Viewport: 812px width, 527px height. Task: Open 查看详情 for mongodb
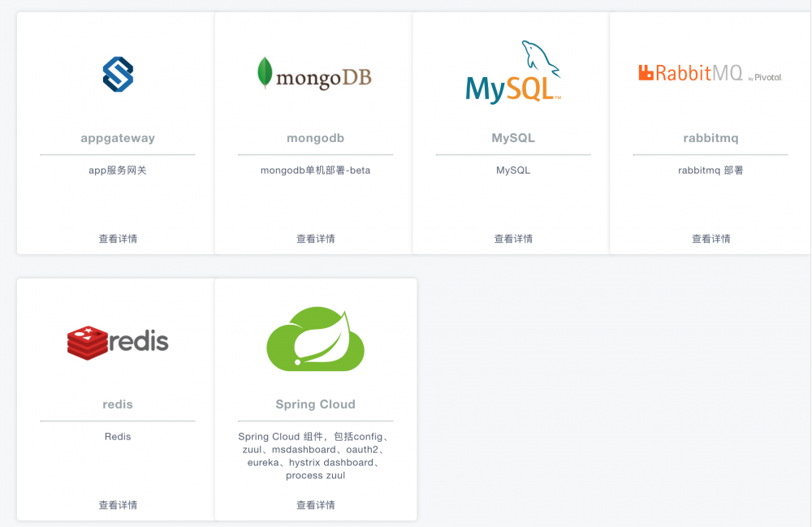tap(315, 239)
